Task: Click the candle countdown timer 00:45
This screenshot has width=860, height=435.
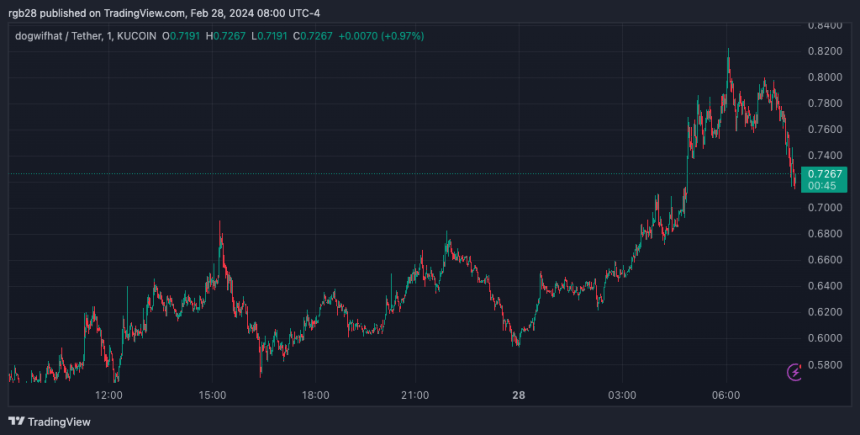Action: tap(822, 186)
